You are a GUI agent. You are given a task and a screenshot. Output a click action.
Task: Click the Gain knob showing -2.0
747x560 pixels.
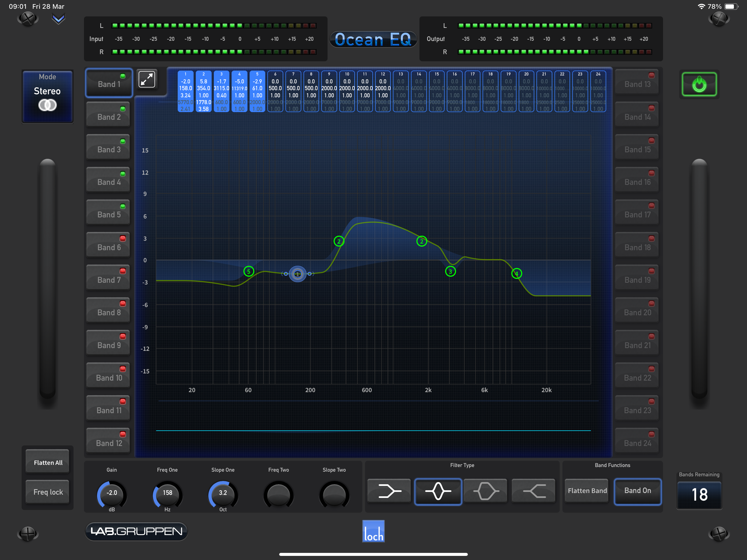pos(112,495)
